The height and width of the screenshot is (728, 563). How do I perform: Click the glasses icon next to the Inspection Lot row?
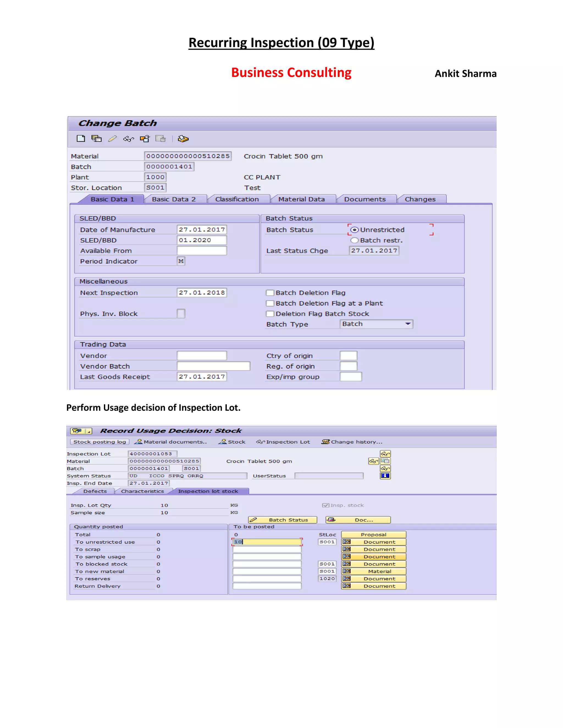(x=385, y=454)
